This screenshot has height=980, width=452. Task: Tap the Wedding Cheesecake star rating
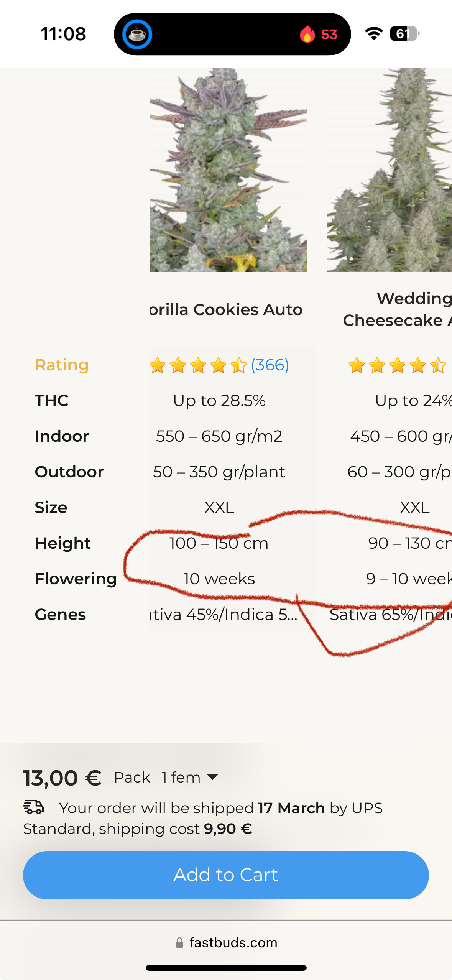(x=397, y=365)
